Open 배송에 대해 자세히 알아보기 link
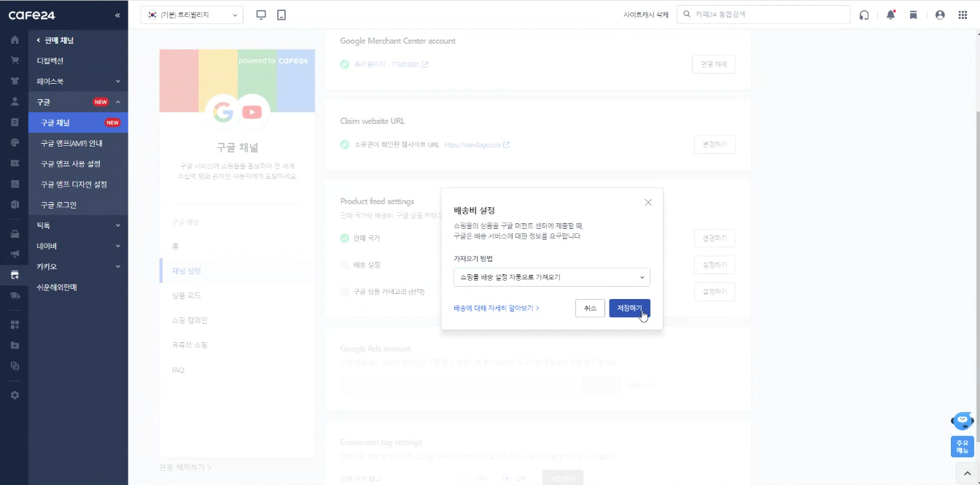The height and width of the screenshot is (485, 980). coord(497,309)
